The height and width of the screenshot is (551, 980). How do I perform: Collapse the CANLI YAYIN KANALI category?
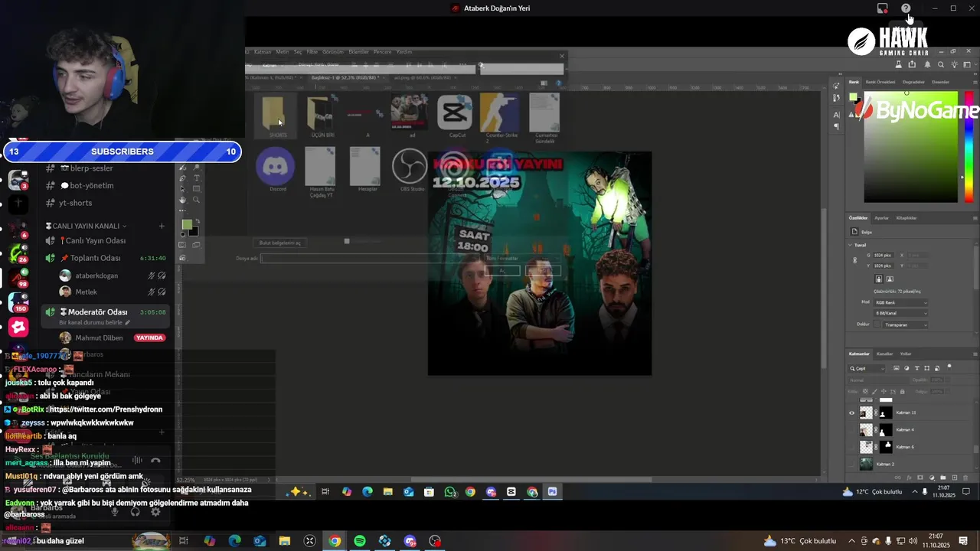[x=87, y=226]
